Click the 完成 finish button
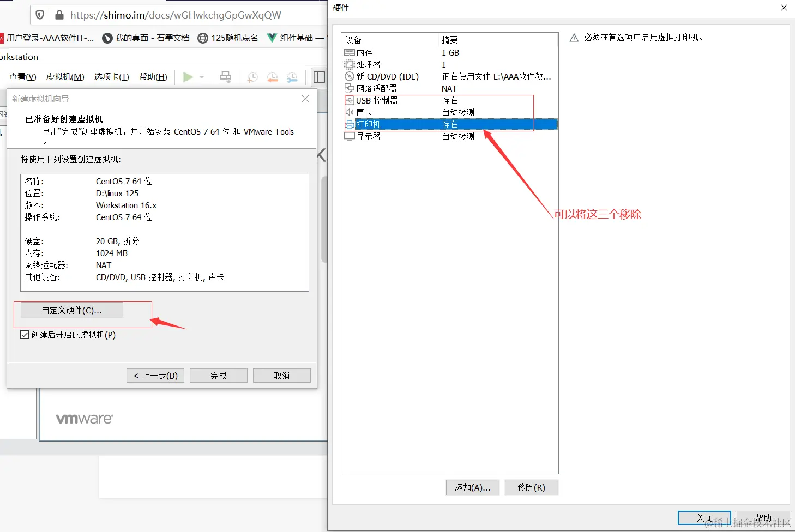The width and height of the screenshot is (795, 532). coord(219,376)
